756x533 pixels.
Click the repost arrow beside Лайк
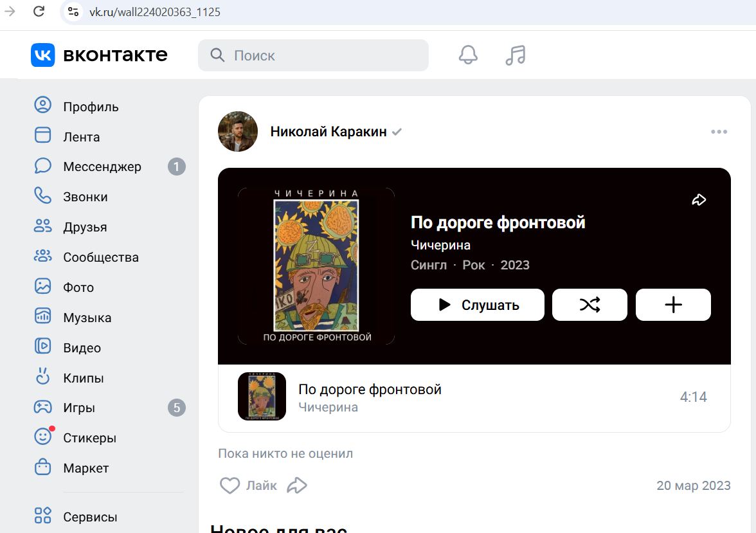click(x=297, y=485)
